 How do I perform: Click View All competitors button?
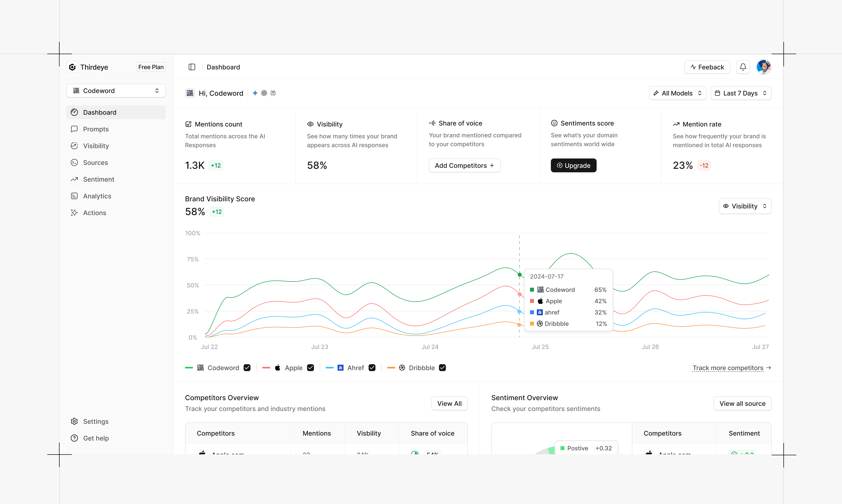point(449,403)
